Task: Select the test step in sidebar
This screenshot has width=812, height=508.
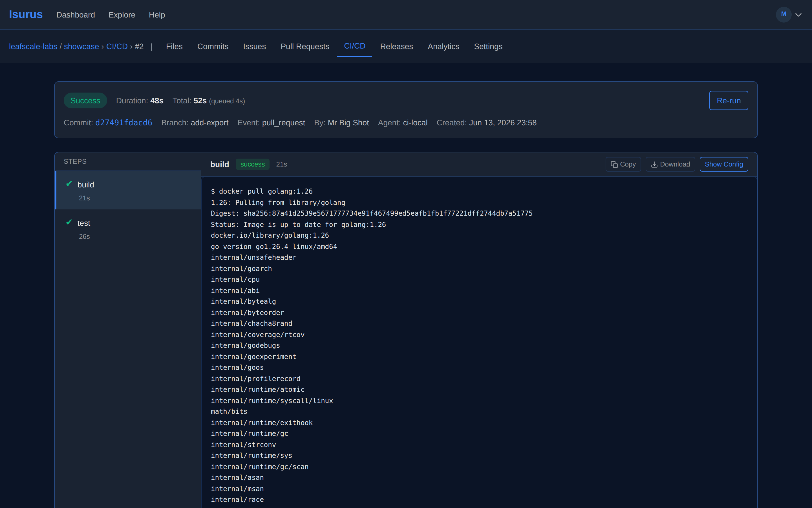Action: click(x=128, y=229)
